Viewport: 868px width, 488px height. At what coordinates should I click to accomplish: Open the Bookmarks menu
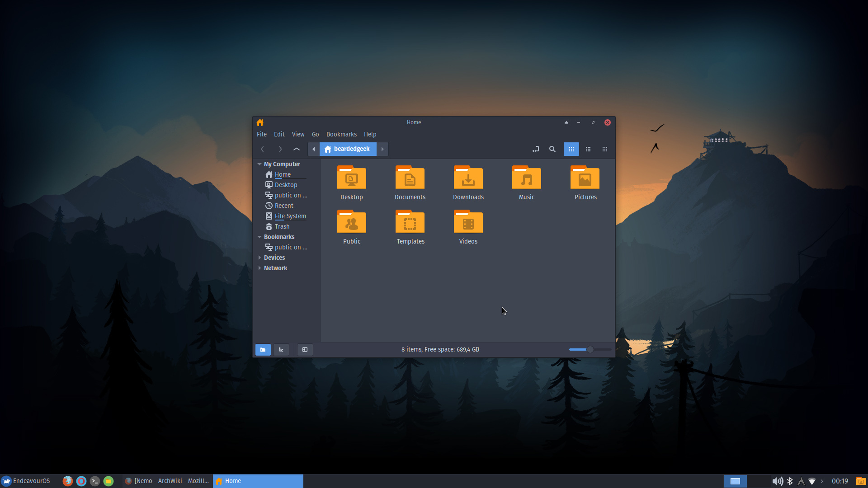tap(341, 134)
